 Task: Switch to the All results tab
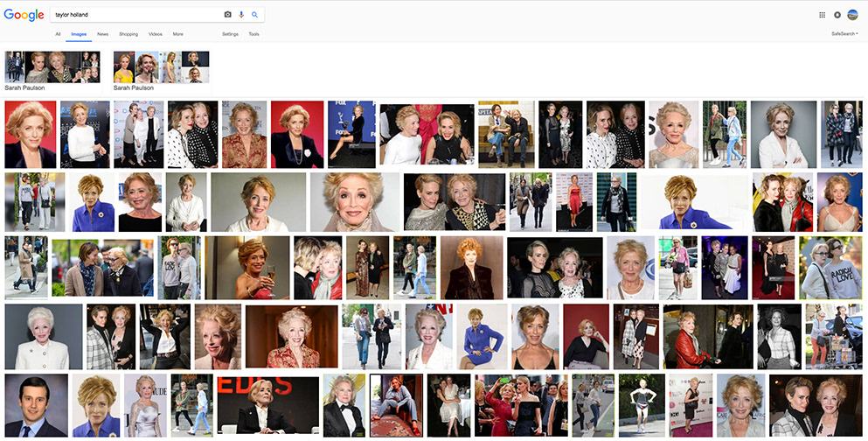(x=58, y=34)
